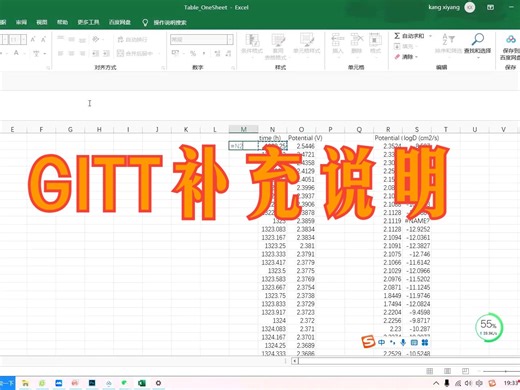
Task: Click the Decrease Font Size icon
Action: (x=44, y=39)
